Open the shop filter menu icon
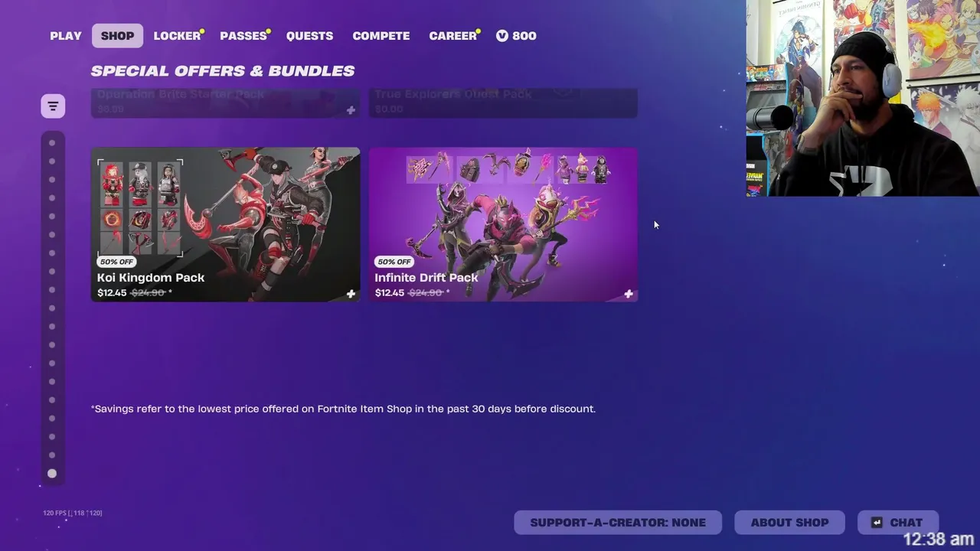Viewport: 980px width, 551px height. [x=53, y=106]
